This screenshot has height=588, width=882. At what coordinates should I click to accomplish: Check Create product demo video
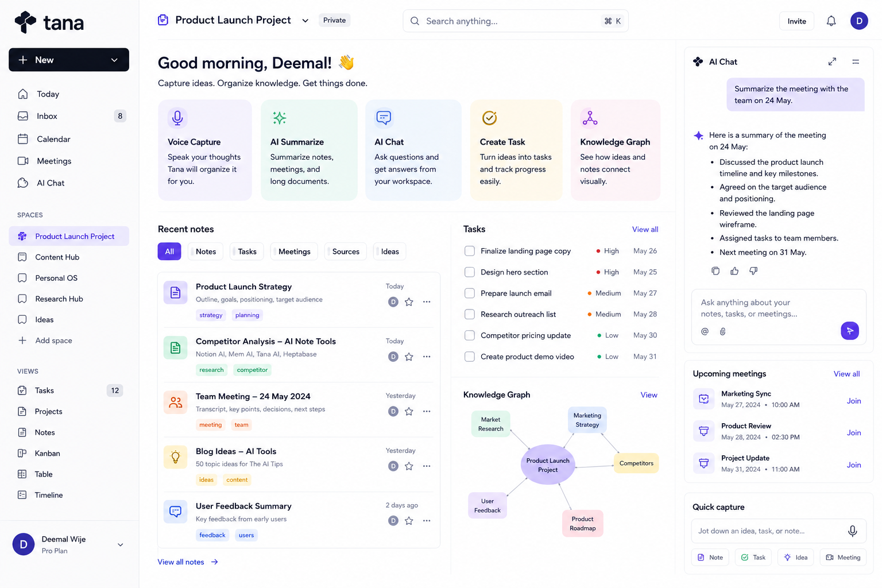[470, 357]
